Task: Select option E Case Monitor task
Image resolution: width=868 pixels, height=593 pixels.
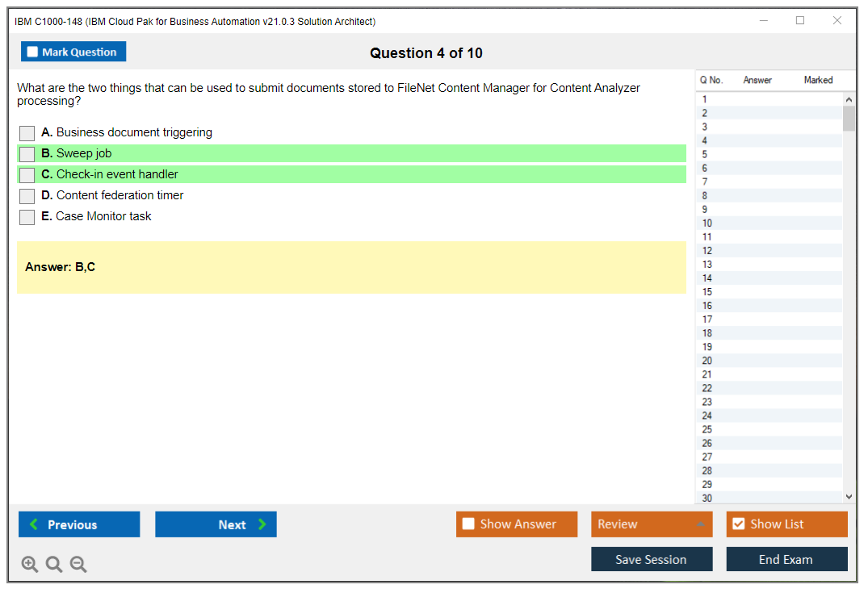Action: tap(27, 217)
